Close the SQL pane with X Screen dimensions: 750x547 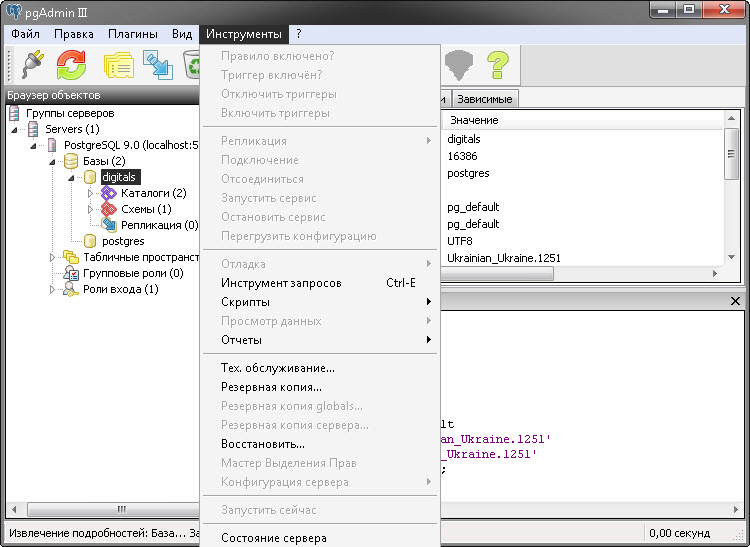[736, 301]
